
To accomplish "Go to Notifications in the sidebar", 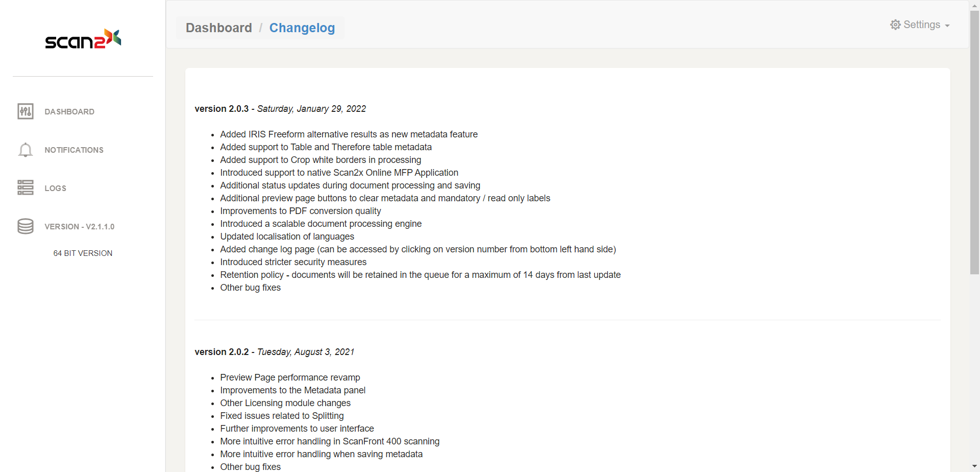I will 74,150.
